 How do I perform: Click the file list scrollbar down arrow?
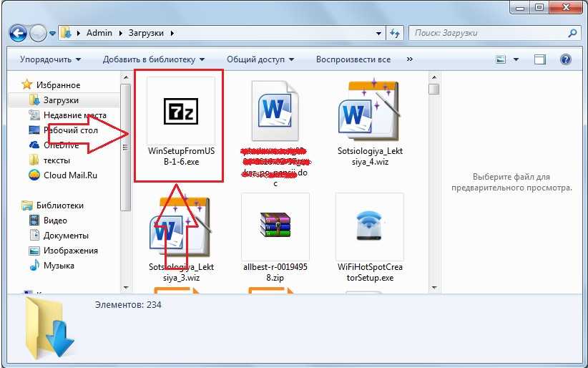pos(434,288)
